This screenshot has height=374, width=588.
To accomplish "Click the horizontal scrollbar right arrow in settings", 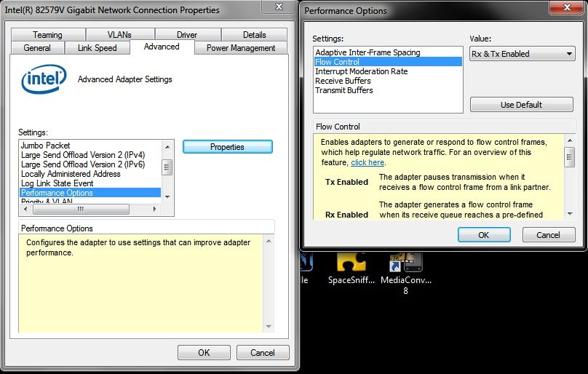I will click(154, 209).
